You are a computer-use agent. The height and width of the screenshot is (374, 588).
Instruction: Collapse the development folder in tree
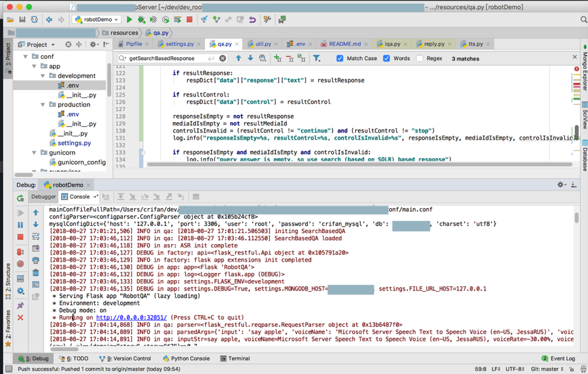point(44,76)
